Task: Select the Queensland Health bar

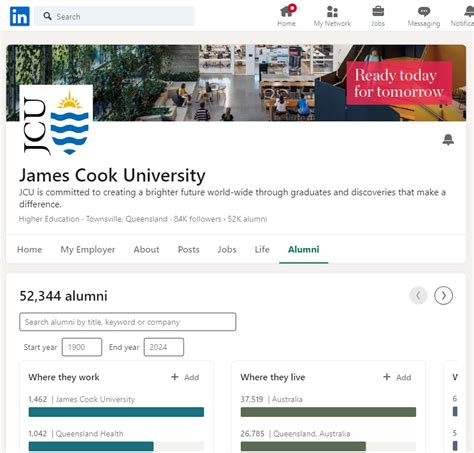Action: click(x=116, y=446)
